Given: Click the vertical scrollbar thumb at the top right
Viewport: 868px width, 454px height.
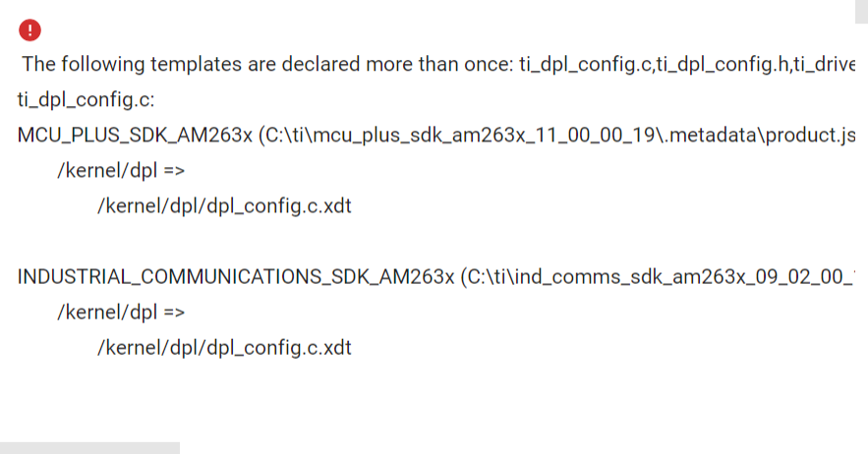Looking at the screenshot, I should [861, 12].
